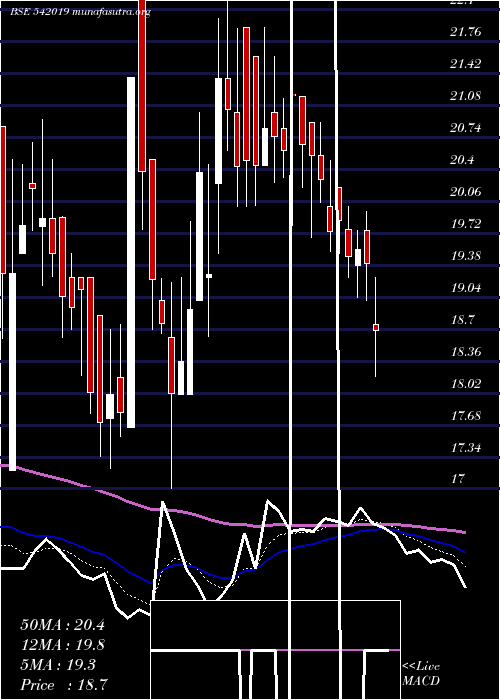Click the 20.74 price axis label

tap(466, 128)
